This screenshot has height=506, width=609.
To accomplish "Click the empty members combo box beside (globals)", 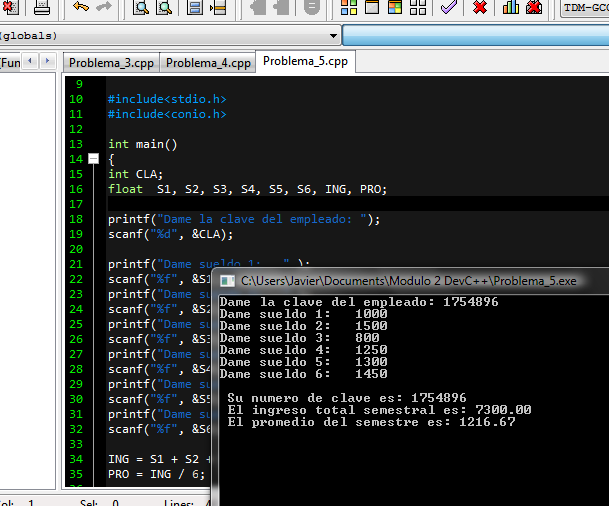I will coord(475,36).
